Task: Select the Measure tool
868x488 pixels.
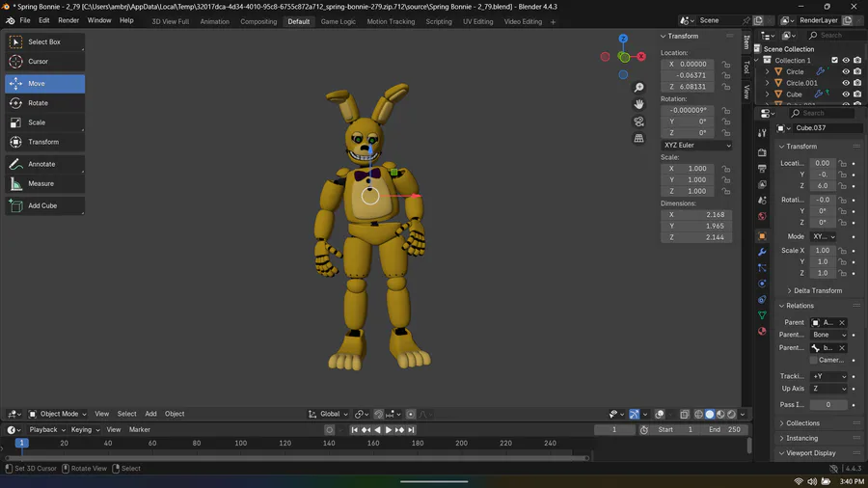Action: pyautogui.click(x=44, y=183)
